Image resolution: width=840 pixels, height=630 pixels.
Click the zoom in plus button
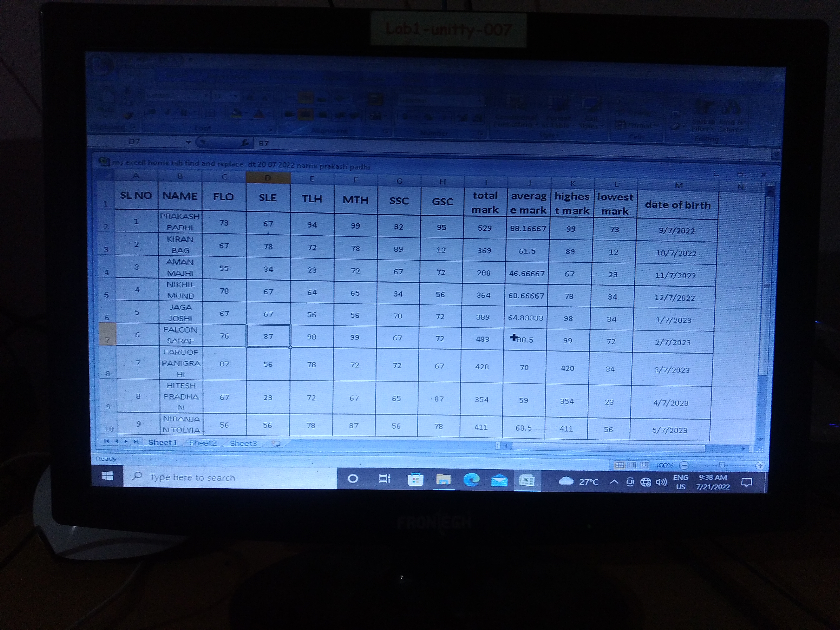(x=760, y=466)
